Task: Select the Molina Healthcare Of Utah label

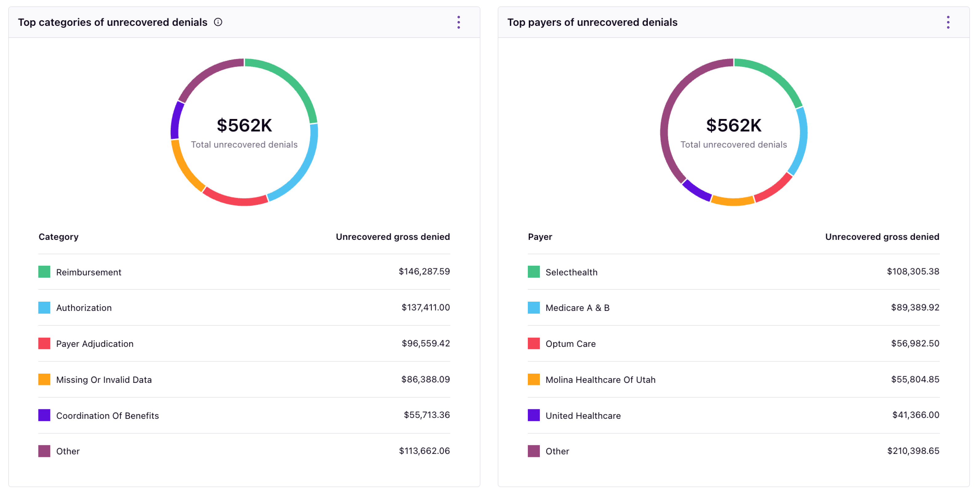Action: point(600,380)
